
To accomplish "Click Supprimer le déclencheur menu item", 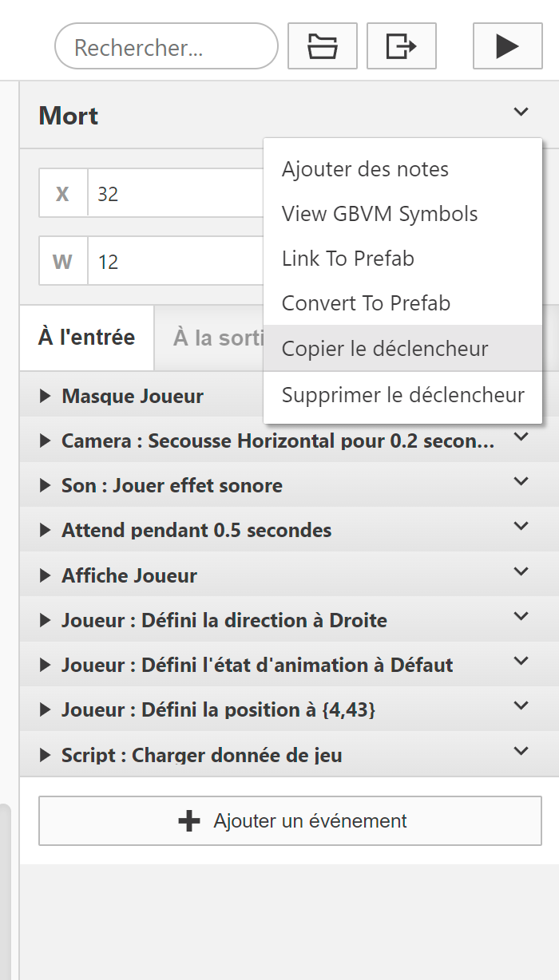I will tap(402, 395).
